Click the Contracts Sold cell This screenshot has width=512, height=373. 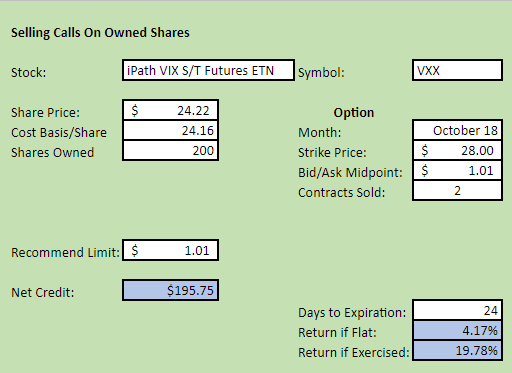[457, 190]
